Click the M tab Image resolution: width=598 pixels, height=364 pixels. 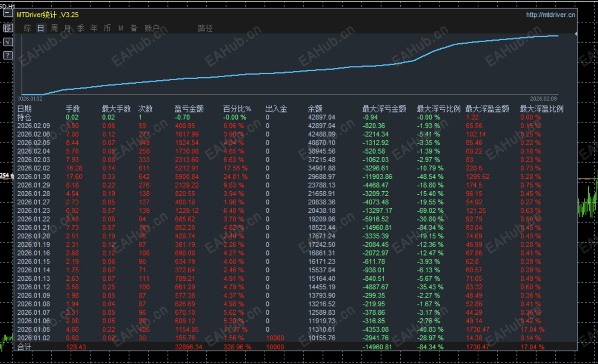tap(121, 28)
